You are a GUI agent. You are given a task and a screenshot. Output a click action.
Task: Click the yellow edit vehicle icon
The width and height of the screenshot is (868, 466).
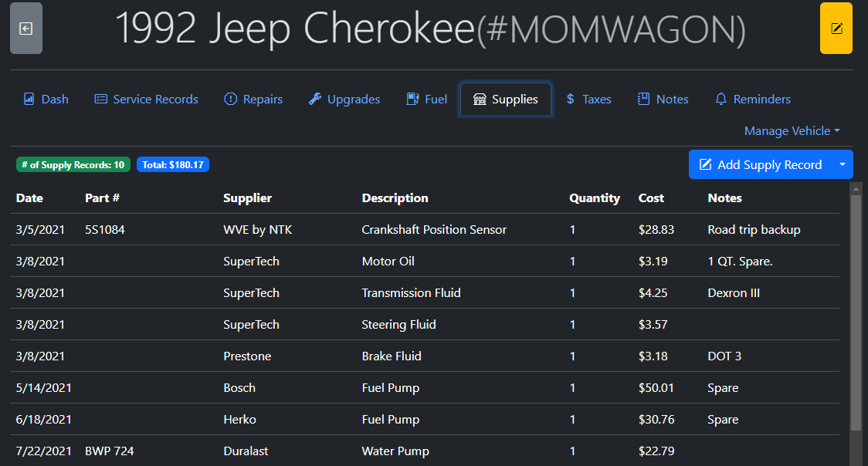tap(836, 29)
